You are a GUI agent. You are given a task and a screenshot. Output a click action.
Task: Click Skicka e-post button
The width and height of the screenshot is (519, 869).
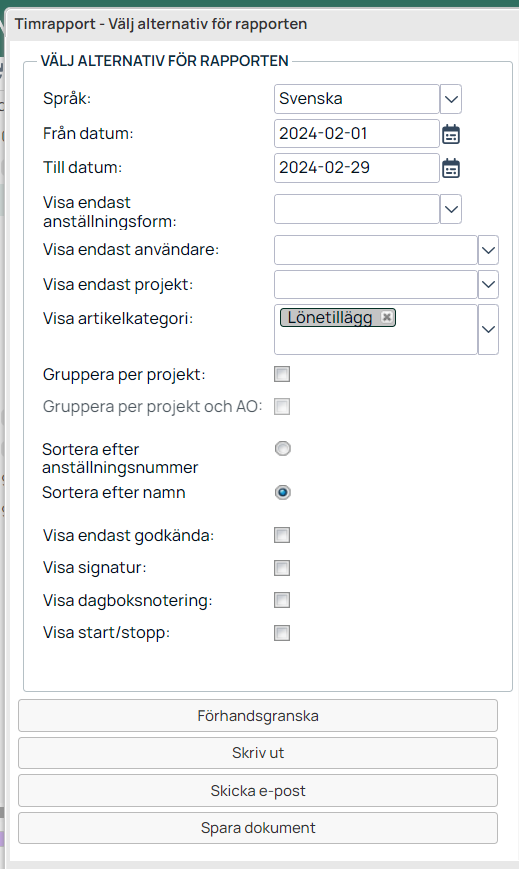258,790
